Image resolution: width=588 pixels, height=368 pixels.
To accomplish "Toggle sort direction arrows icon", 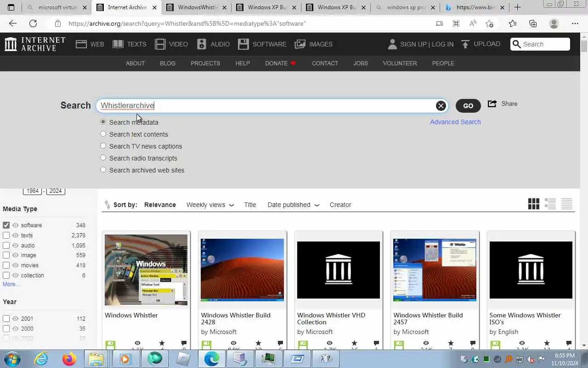I will (x=107, y=204).
